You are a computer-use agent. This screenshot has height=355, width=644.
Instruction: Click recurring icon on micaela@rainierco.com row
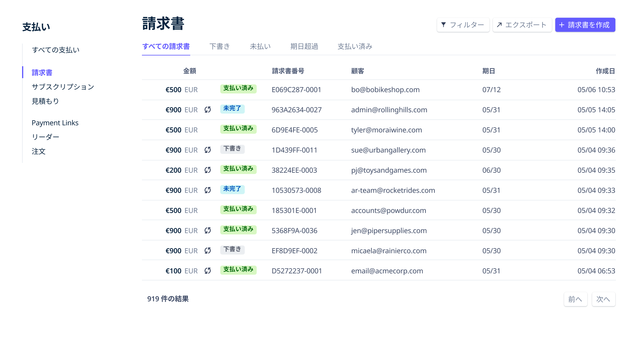click(x=208, y=251)
